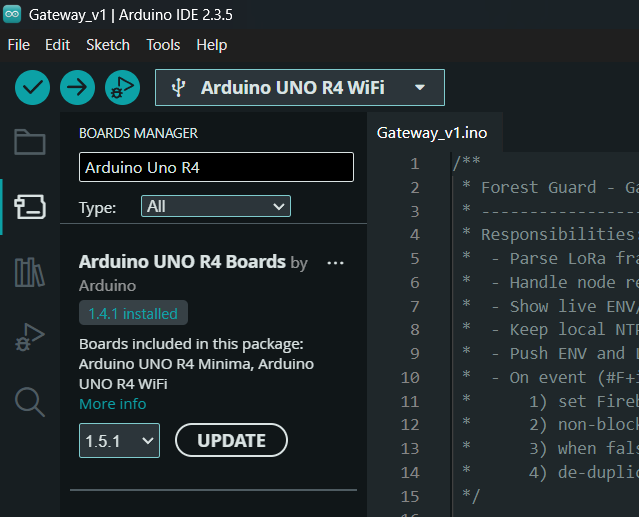Open the File menu
The width and height of the screenshot is (639, 517).
tap(19, 45)
